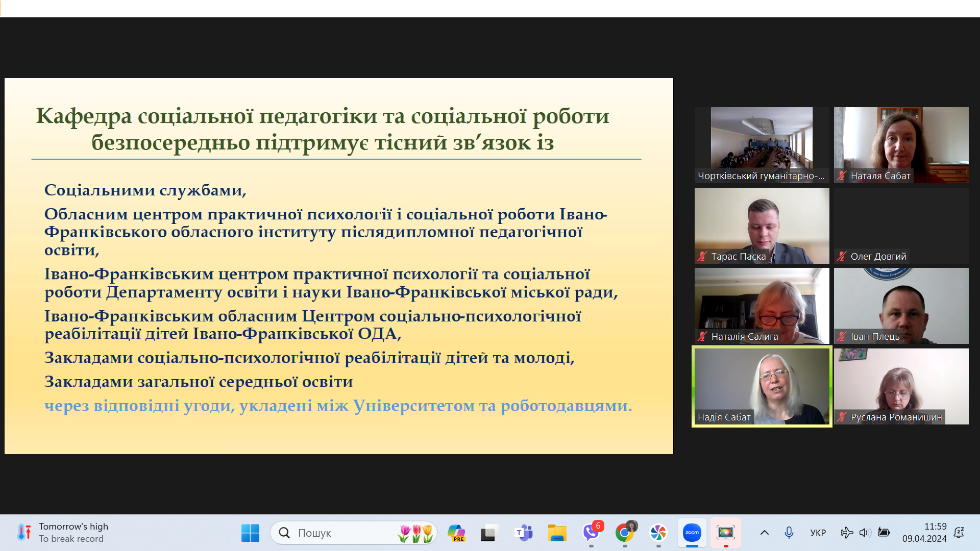Viewport: 980px width, 551px height.
Task: Open the Windows Start menu
Action: [x=250, y=533]
